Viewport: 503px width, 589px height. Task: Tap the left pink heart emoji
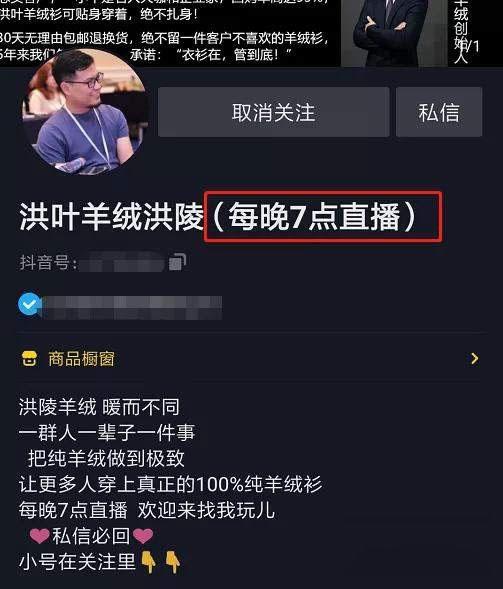(39, 536)
